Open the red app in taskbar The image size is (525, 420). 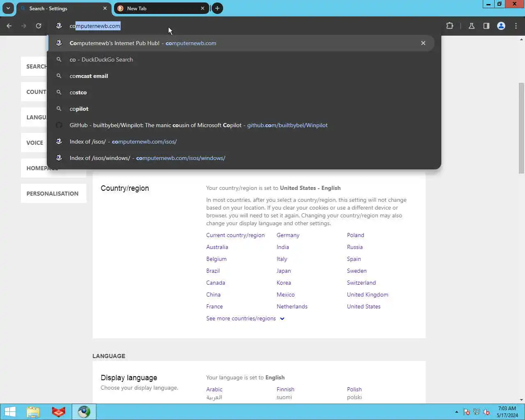click(x=59, y=412)
